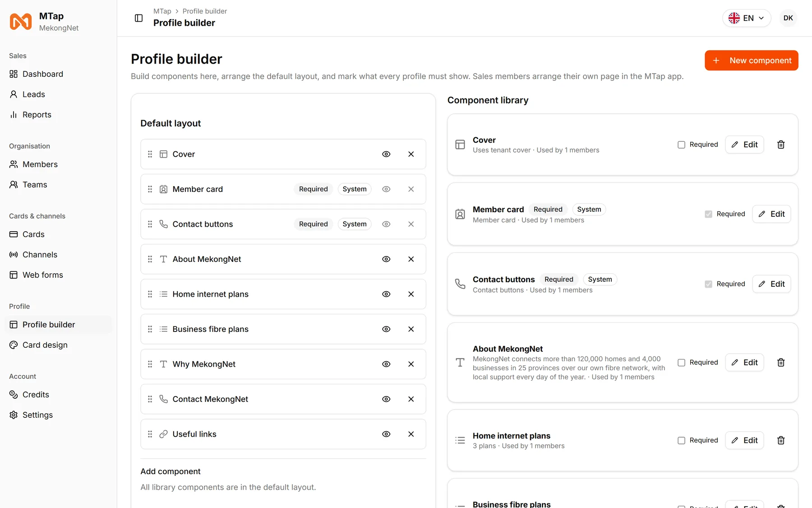Viewport: 812px width, 508px height.
Task: Click the Cover layout icon in library
Action: [x=460, y=144]
